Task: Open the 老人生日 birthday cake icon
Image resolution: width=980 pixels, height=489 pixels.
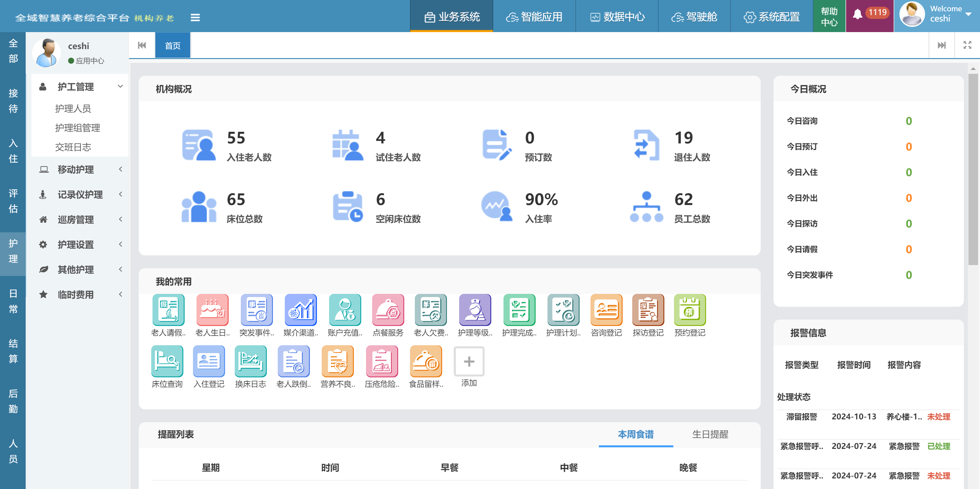Action: pyautogui.click(x=212, y=310)
